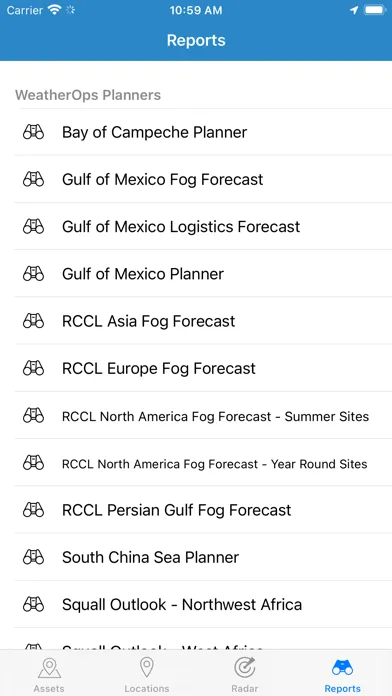This screenshot has width=392, height=696.
Task: Open partially visible Squall Outlook - West Africa row
Action: click(x=203, y=640)
